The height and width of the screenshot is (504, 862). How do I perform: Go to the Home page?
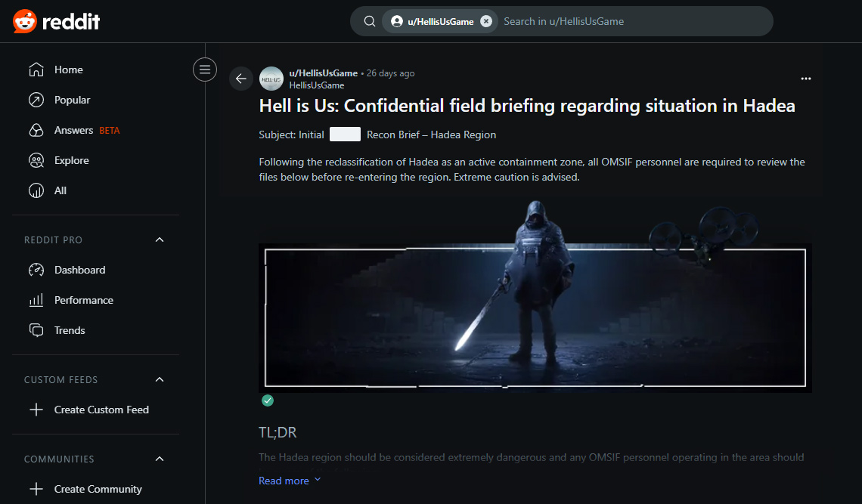69,70
